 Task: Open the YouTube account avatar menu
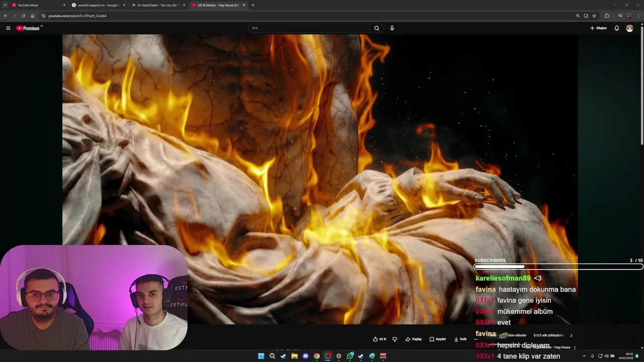point(629,28)
